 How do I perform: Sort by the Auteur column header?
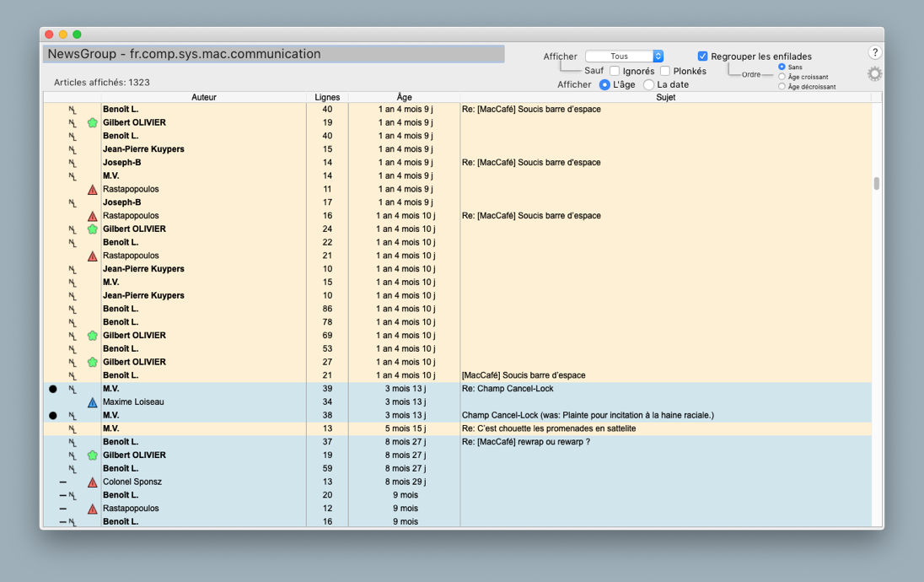203,97
